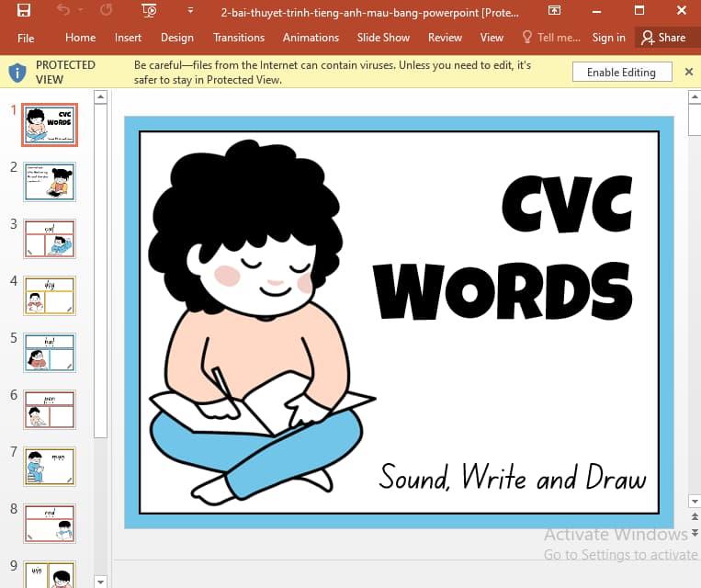Click the CVC WORDS title text
The image size is (701, 588).
coord(503,248)
